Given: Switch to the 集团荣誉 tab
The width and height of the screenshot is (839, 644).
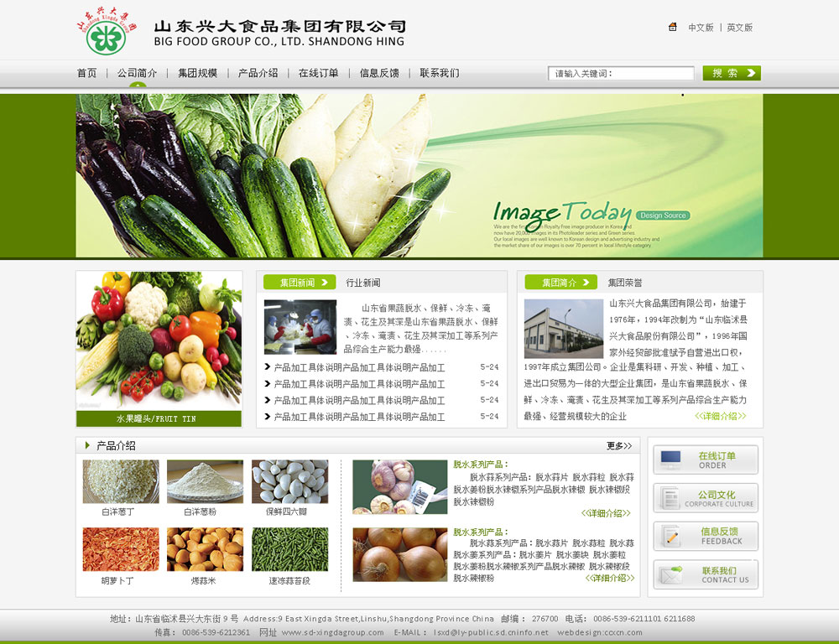Looking at the screenshot, I should click(625, 283).
